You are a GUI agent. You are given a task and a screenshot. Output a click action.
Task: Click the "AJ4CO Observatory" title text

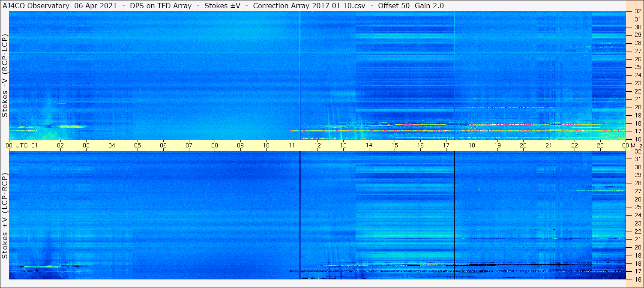click(36, 6)
